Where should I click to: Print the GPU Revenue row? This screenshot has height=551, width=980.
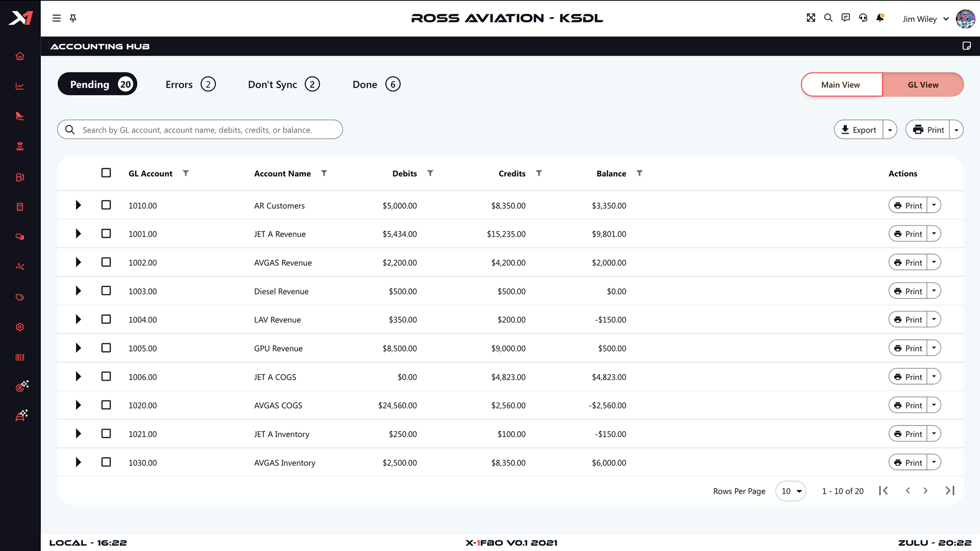(x=908, y=348)
